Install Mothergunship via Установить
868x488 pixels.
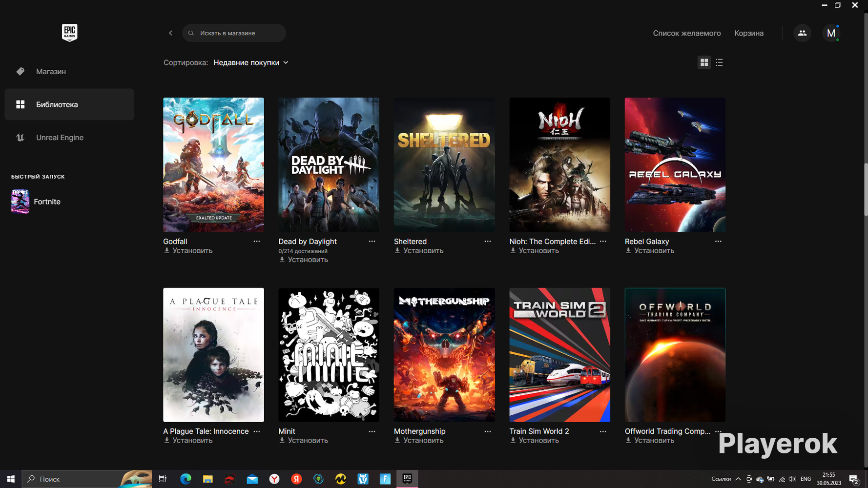(419, 441)
